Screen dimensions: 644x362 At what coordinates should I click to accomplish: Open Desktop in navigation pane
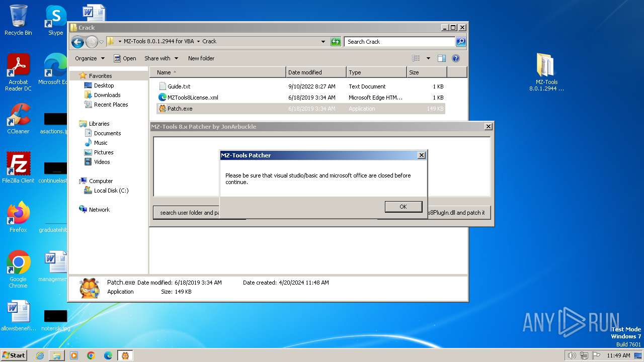point(104,85)
